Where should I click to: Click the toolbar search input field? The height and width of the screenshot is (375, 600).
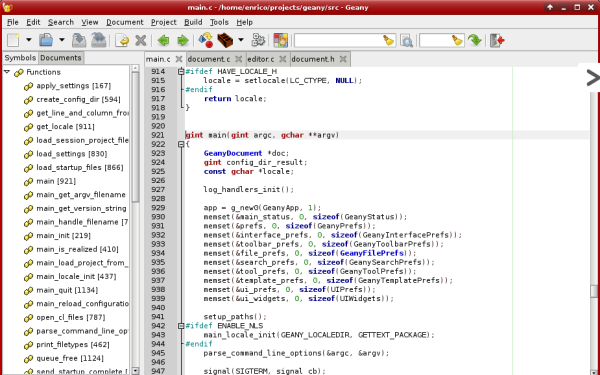click(x=338, y=40)
